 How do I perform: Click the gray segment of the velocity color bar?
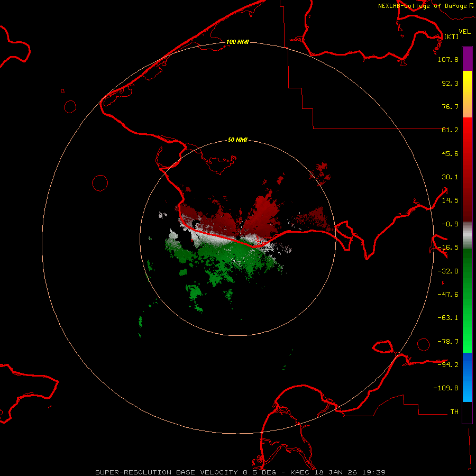tap(467, 235)
